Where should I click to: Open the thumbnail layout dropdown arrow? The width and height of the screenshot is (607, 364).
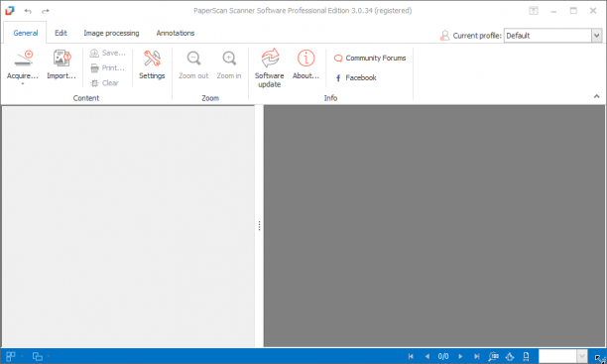pos(22,356)
